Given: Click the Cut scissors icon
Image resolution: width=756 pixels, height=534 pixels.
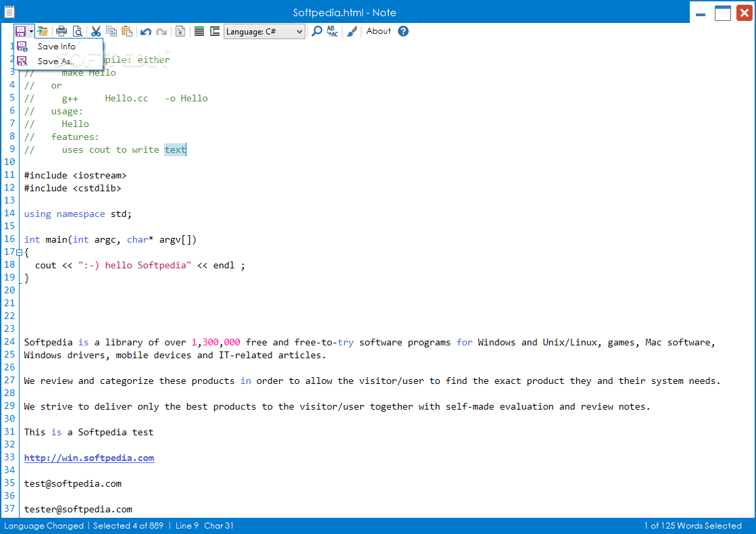Looking at the screenshot, I should pos(96,31).
